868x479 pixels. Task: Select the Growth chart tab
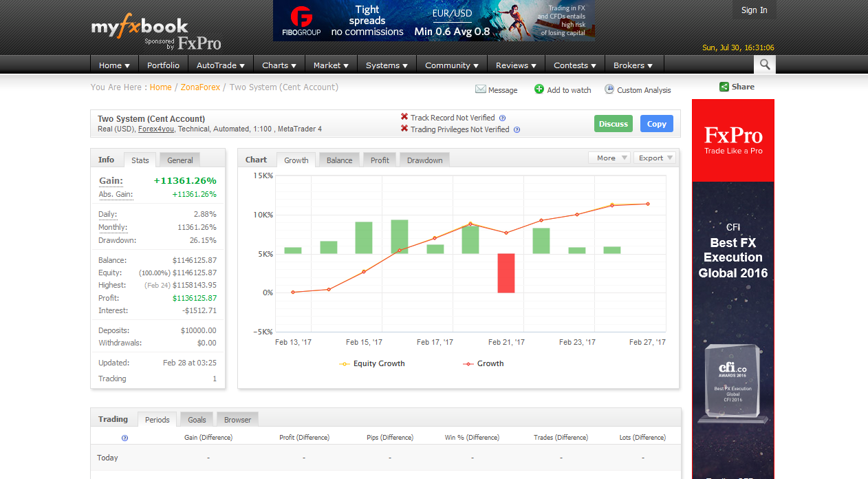coord(296,160)
